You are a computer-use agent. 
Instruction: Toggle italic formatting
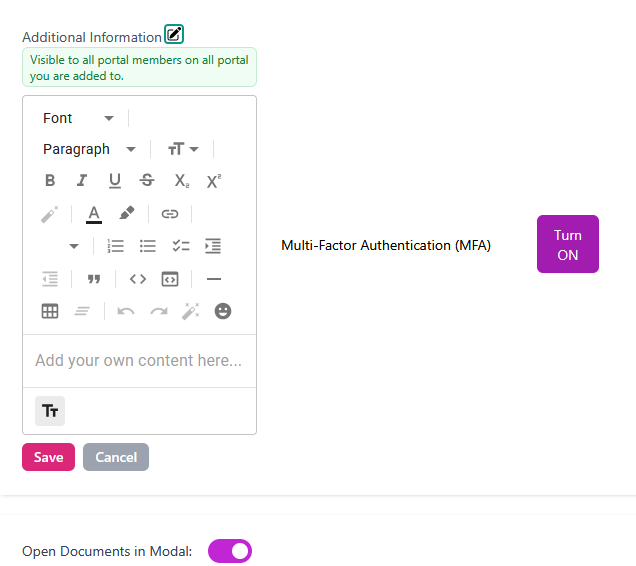click(x=82, y=180)
